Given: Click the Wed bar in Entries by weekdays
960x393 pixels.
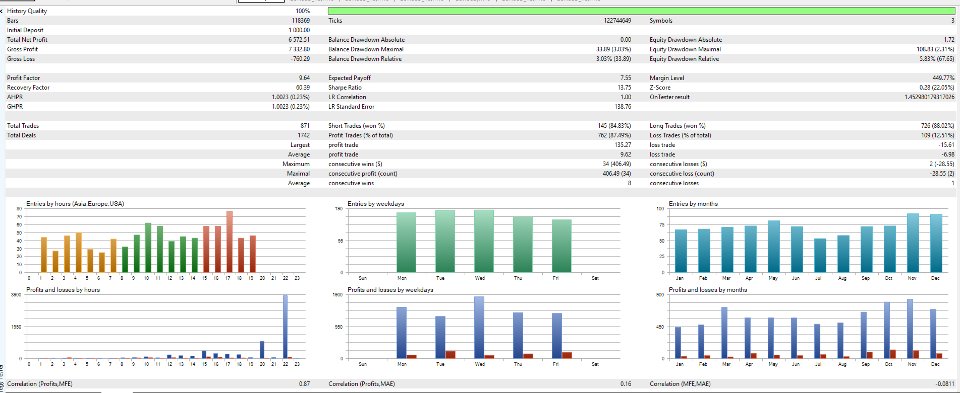Looking at the screenshot, I should 484,241.
